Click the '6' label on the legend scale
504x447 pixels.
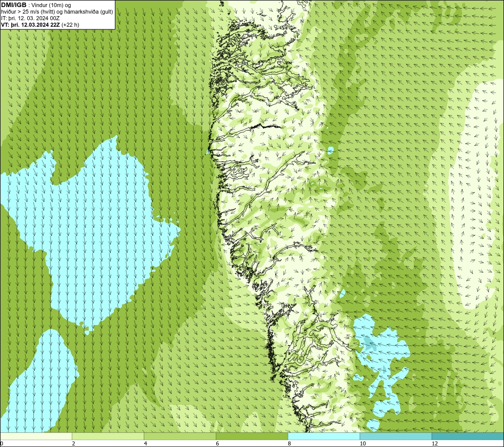tap(217, 443)
